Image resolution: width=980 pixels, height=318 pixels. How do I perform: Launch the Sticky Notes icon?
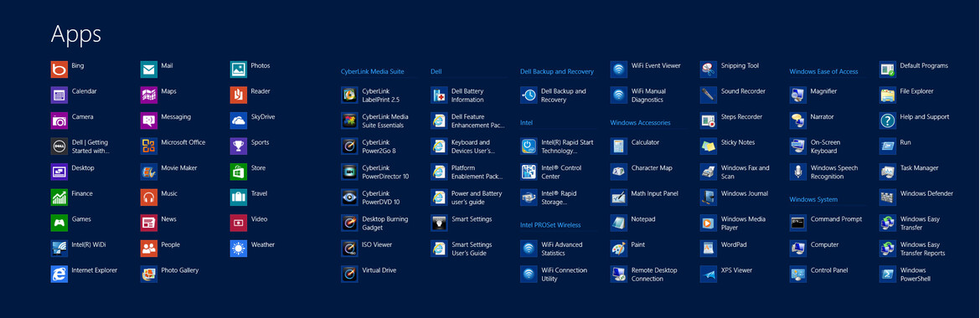(708, 146)
